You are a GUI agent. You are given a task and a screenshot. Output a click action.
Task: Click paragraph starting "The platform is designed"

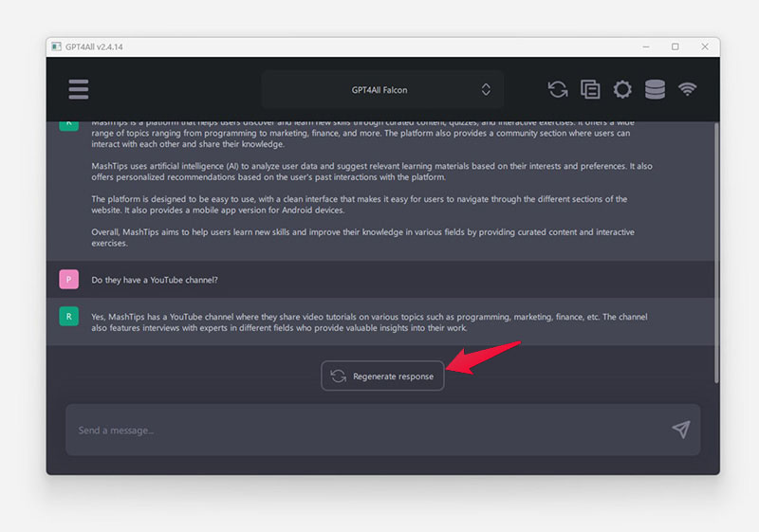tap(360, 205)
